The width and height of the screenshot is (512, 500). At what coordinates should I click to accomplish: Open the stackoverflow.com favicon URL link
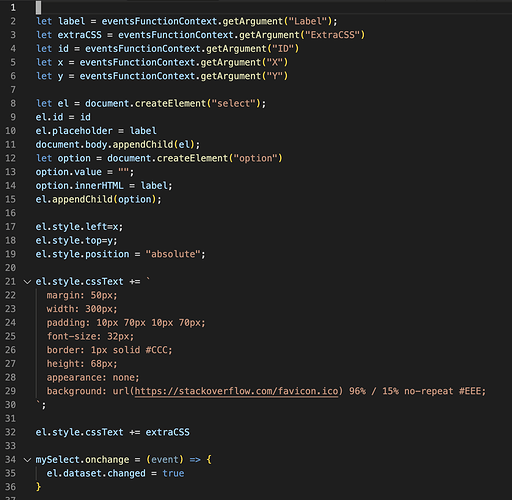pos(236,391)
